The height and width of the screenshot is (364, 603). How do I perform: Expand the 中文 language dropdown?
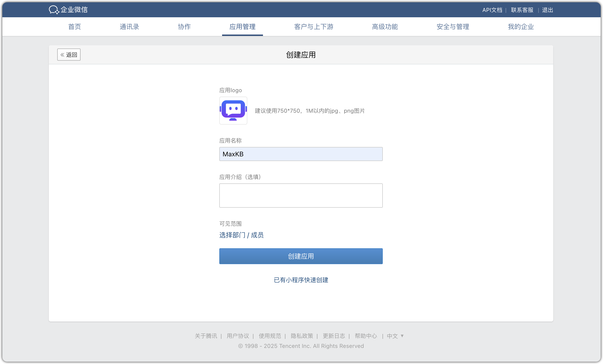[x=395, y=336]
